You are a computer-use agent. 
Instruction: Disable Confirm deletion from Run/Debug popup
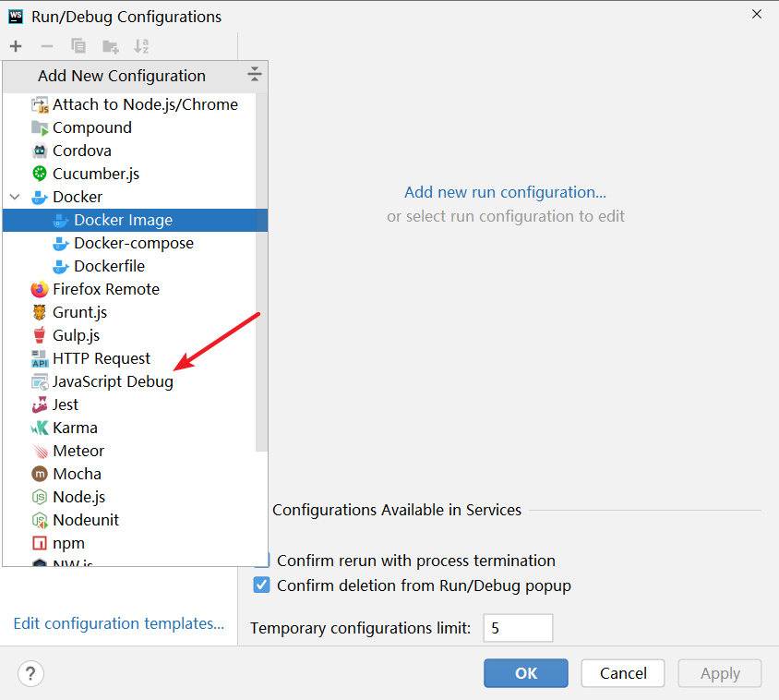261,585
